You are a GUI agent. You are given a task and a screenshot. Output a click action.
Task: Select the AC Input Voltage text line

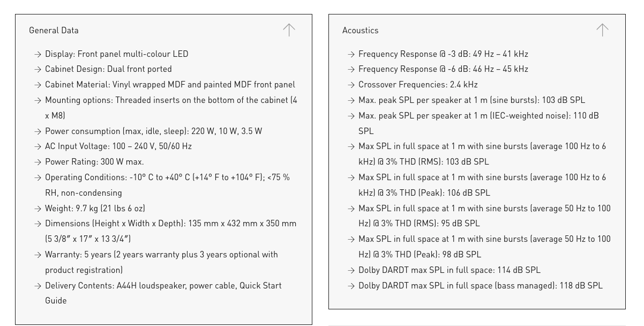[x=118, y=146]
